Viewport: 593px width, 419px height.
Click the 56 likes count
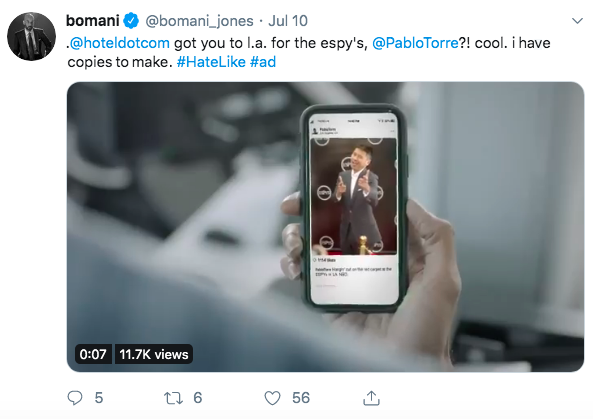(301, 398)
